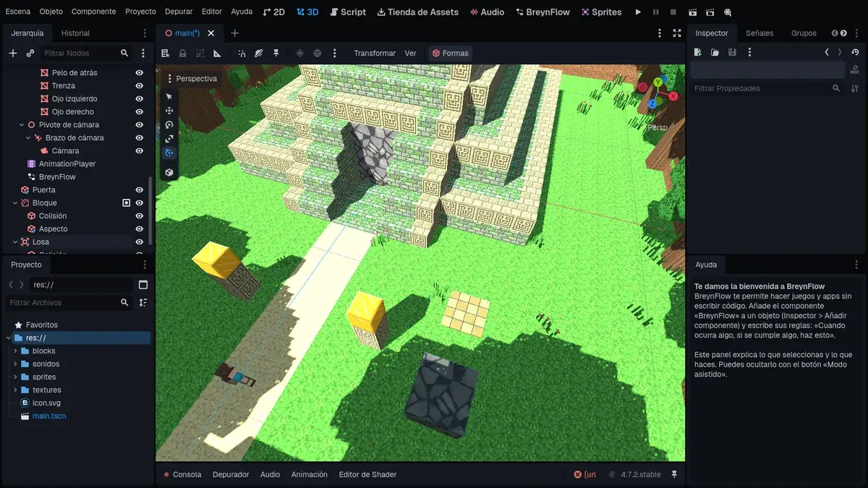Switch to the Señales tab
Viewport: 868px width, 488px height.
759,33
